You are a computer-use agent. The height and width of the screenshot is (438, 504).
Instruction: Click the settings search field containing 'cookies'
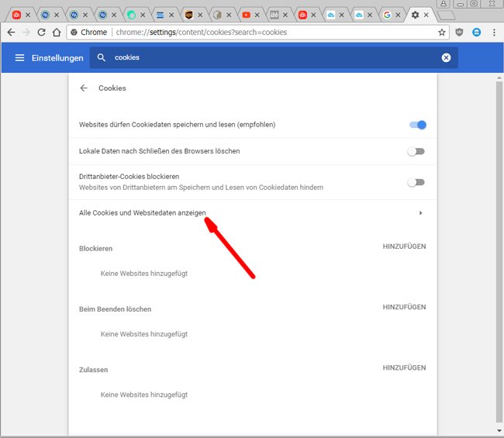[274, 57]
